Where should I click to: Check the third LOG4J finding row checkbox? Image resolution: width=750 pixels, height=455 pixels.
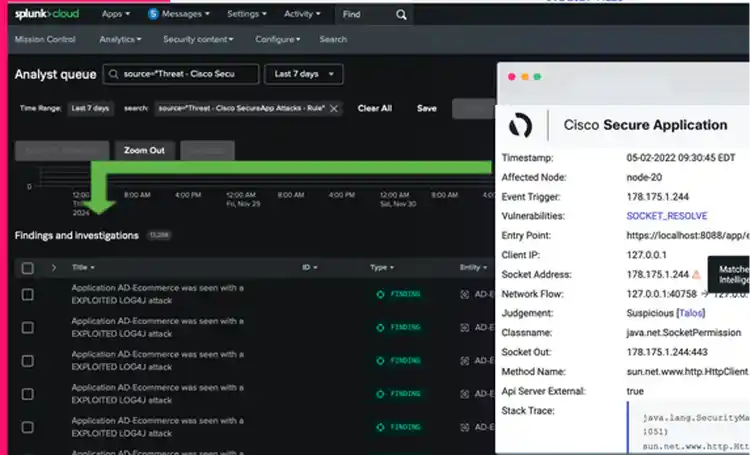[27, 360]
